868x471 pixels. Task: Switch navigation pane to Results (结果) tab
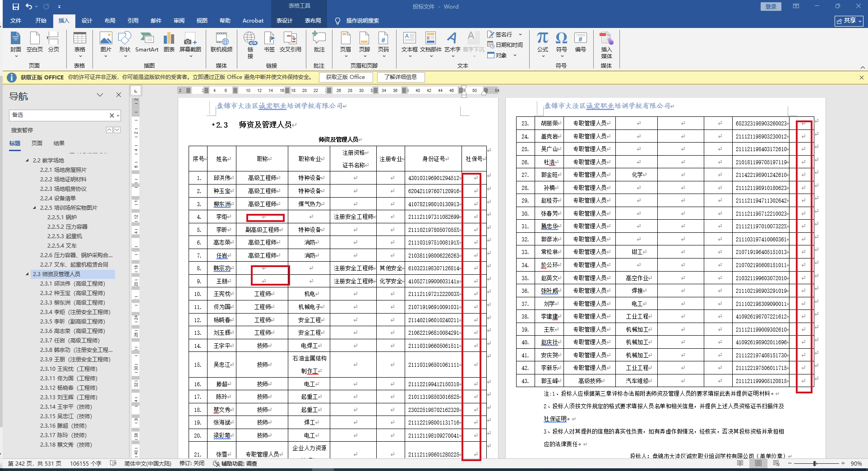click(x=59, y=143)
